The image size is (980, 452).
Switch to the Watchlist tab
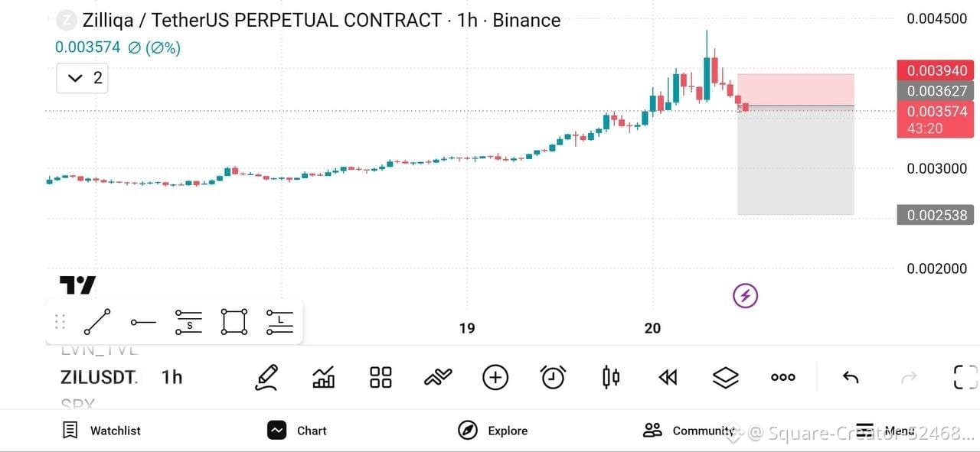point(101,431)
